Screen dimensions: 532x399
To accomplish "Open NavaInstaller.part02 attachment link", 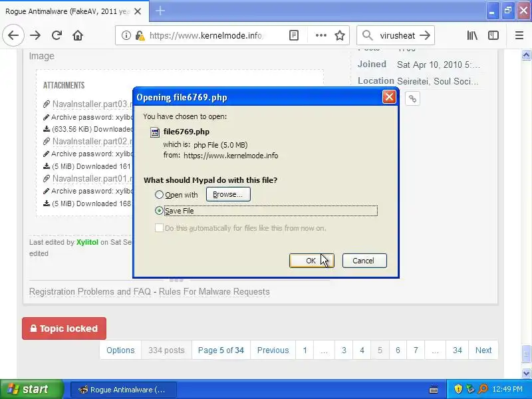I will (92, 141).
